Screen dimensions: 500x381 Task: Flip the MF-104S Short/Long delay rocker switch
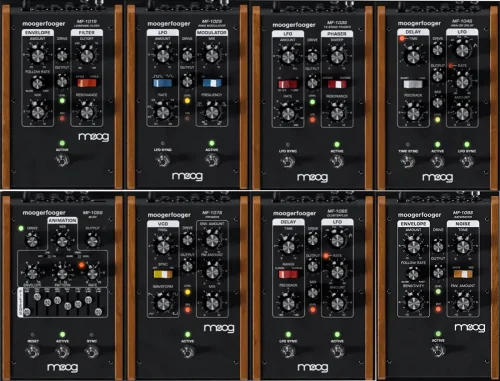click(413, 84)
